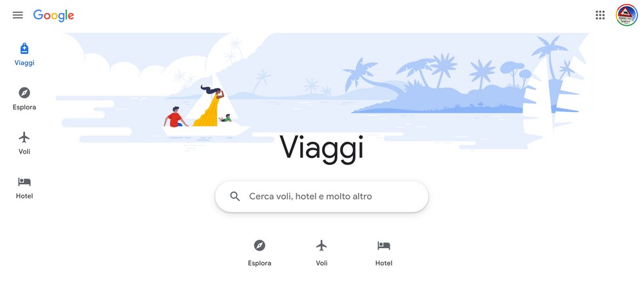The width and height of the screenshot is (644, 290).
Task: Select the Esplora compass icon in sidebar
Action: (24, 93)
